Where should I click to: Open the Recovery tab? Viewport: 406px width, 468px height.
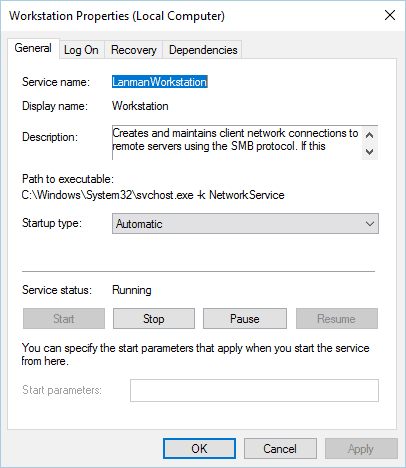[133, 50]
